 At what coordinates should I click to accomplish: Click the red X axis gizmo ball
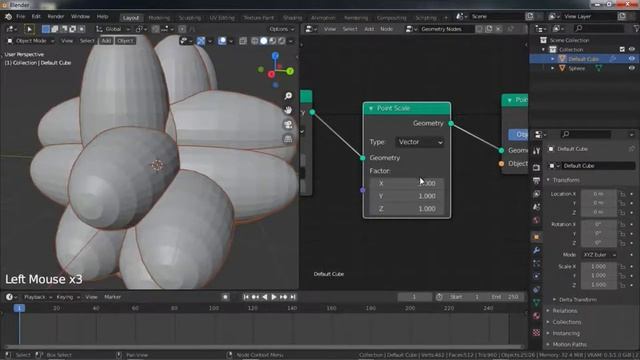(x=271, y=74)
